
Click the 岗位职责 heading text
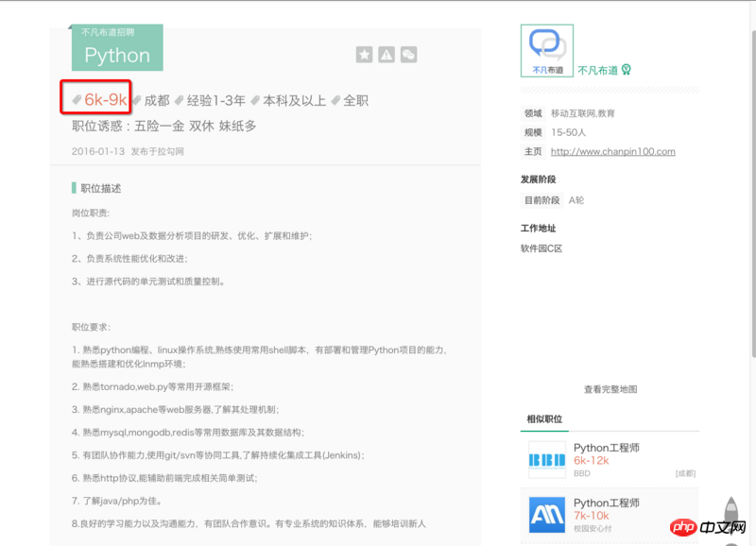click(91, 213)
